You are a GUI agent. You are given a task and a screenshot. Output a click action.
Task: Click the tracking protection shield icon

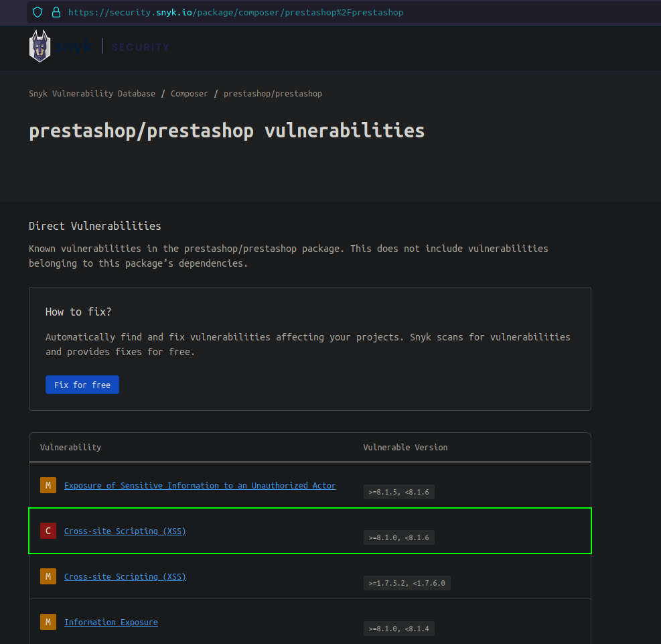tap(38, 12)
